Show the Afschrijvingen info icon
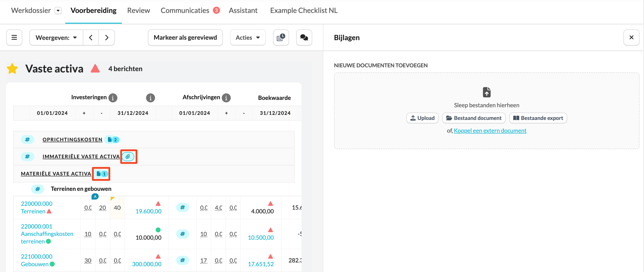 (226, 98)
